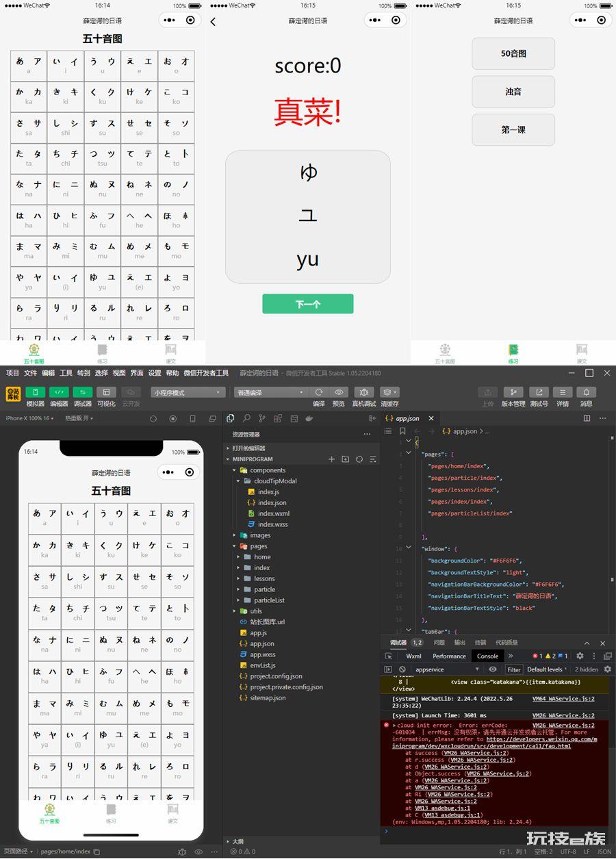Screen dimensions: 616x859
Task: Open the appservice context dropdown
Action: (447, 669)
